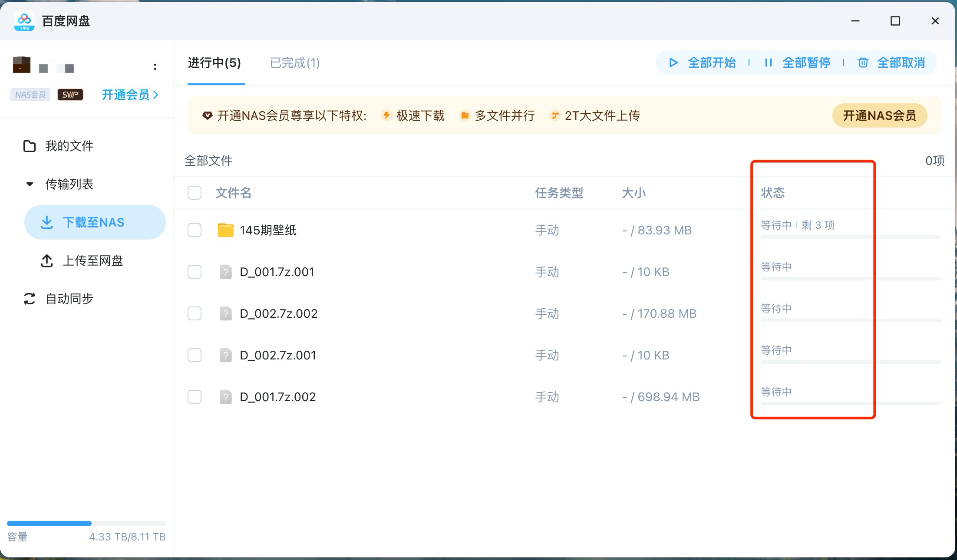Check the box for D_001.7z.002
This screenshot has height=560, width=957.
click(195, 397)
